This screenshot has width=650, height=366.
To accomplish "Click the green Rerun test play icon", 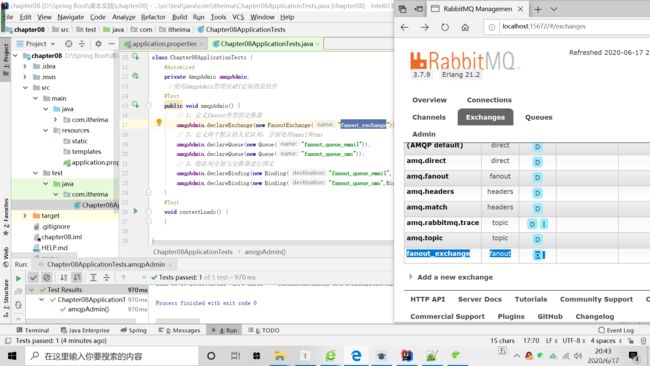I will 18,278.
